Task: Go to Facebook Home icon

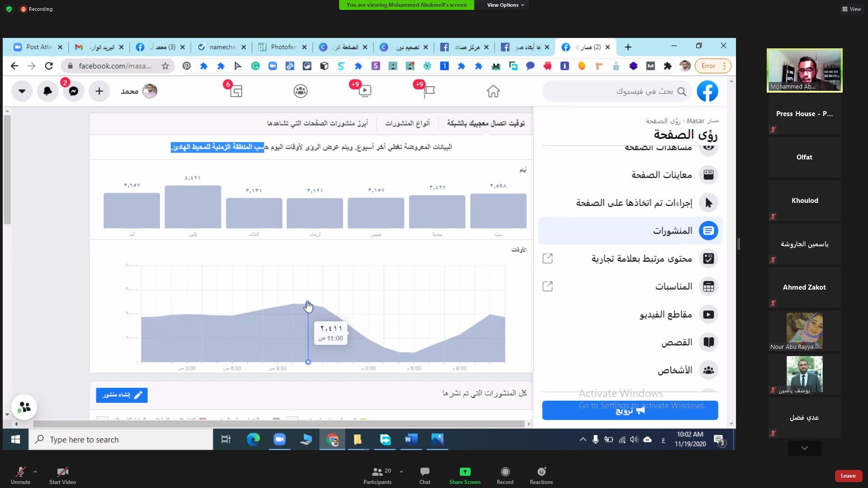Action: click(x=493, y=91)
